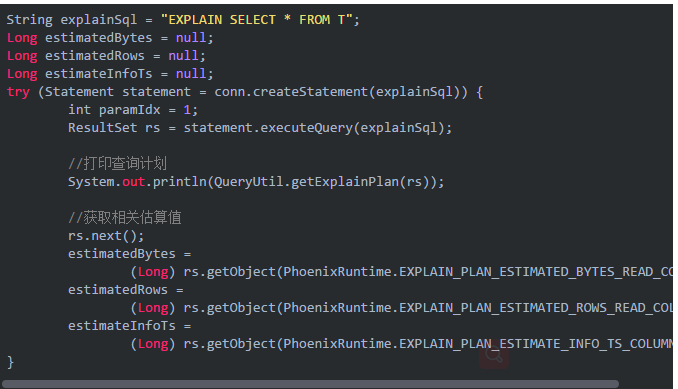Click the closing brace of the try block

point(10,362)
